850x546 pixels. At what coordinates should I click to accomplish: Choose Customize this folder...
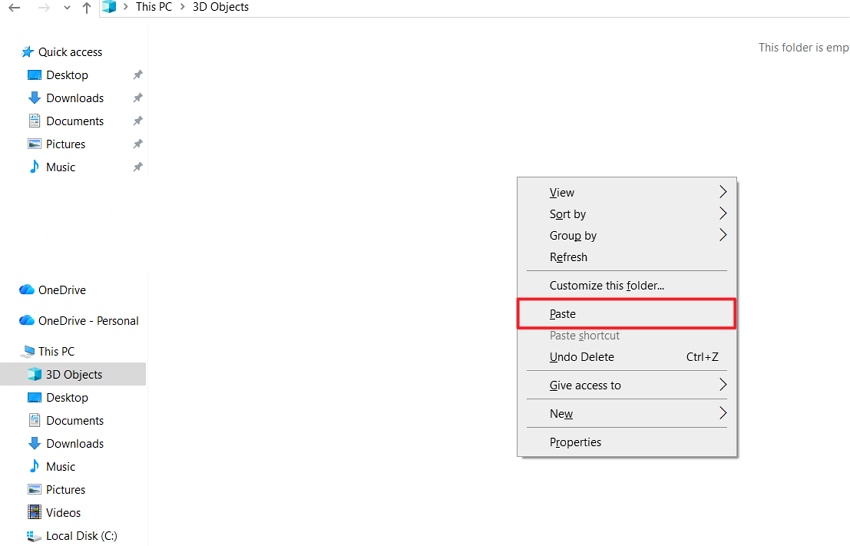tap(627, 285)
